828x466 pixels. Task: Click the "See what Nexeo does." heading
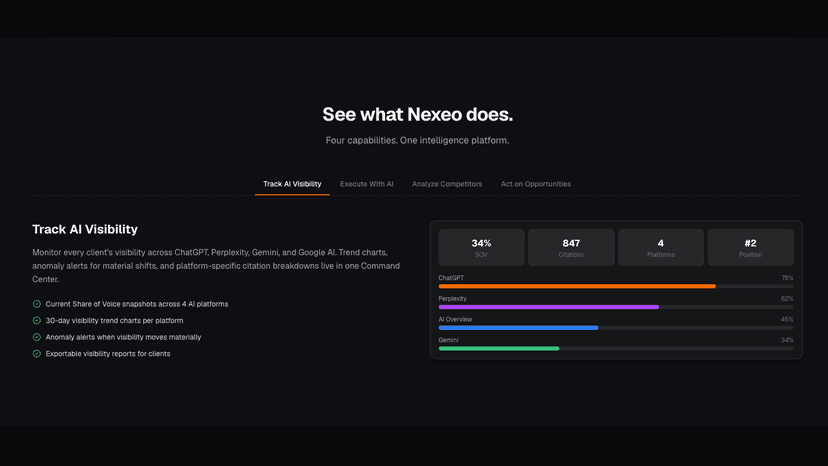pos(417,115)
